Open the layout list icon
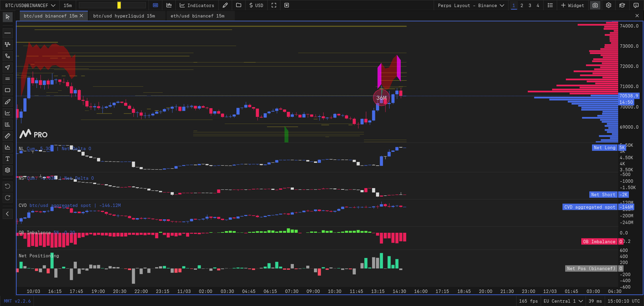The width and height of the screenshot is (644, 306). 551,5
